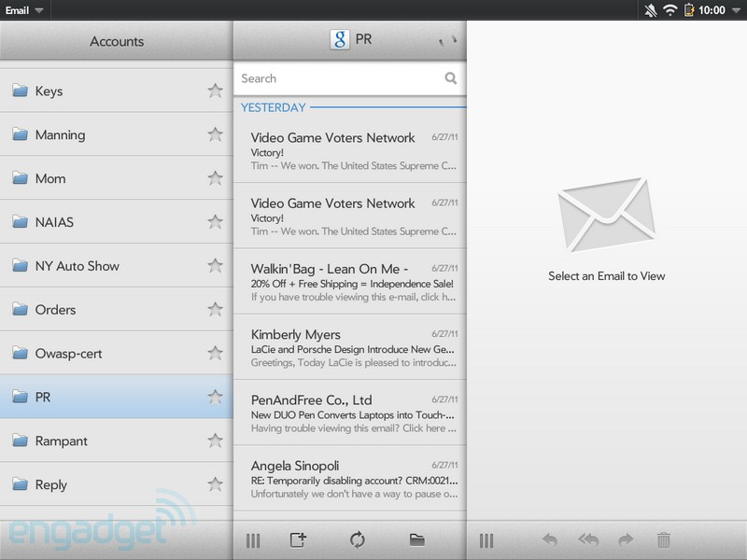The height and width of the screenshot is (560, 747).
Task: Compose a new email
Action: coord(298,540)
